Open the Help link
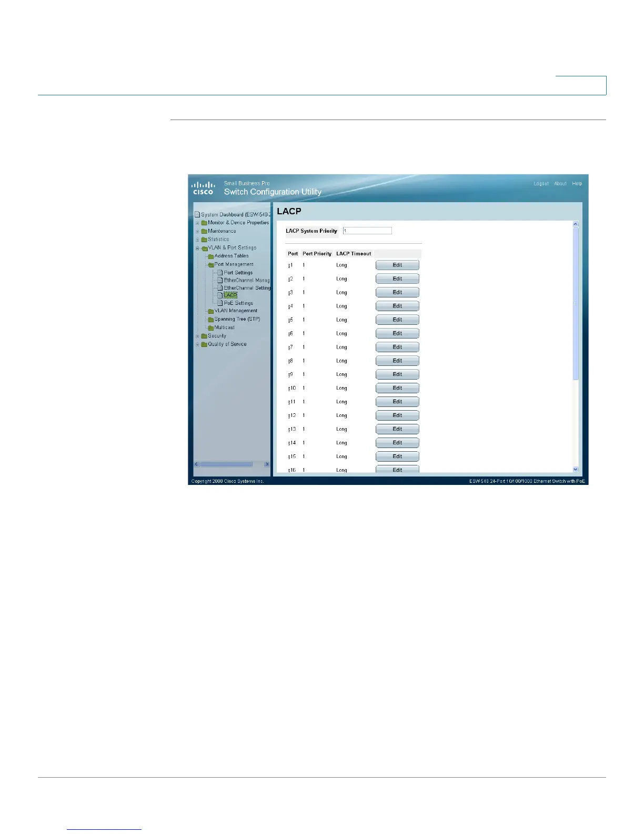The width and height of the screenshot is (644, 834). [x=577, y=184]
